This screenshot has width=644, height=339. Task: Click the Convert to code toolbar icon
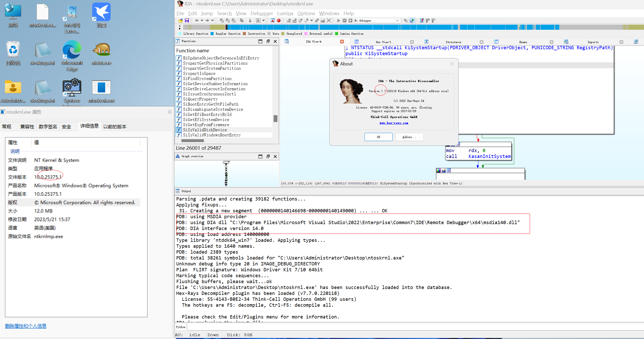coord(289,21)
